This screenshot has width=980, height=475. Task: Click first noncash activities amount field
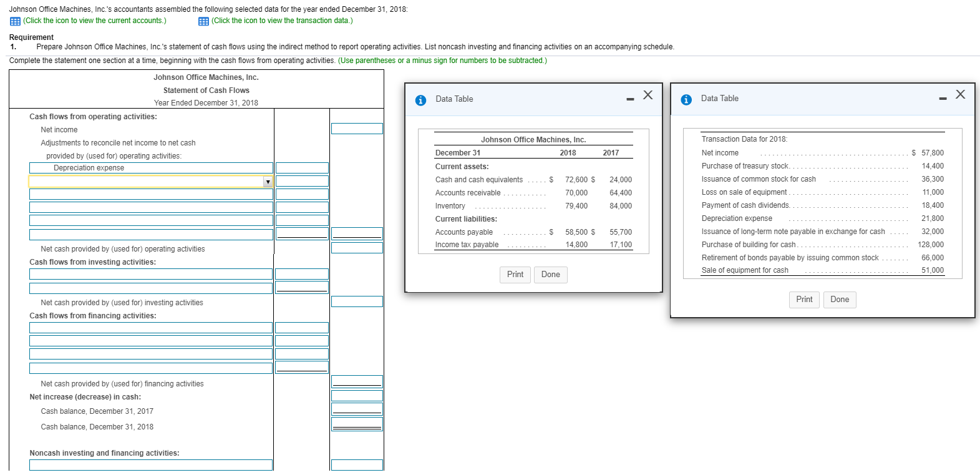click(x=357, y=465)
